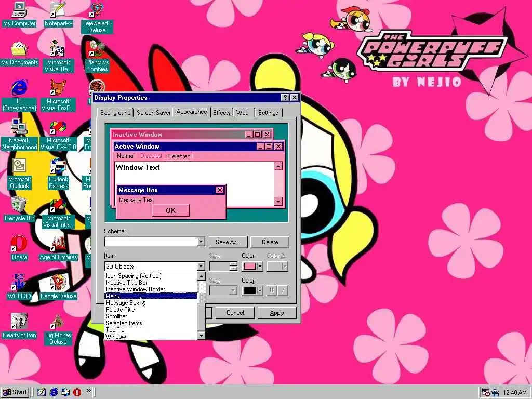Click the pink item Color swatch
The image size is (532, 399).
point(250,267)
